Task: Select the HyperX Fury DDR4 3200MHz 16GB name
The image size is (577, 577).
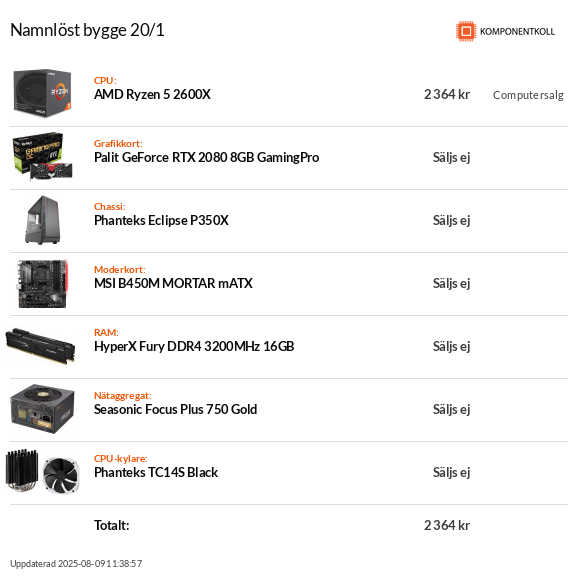Action: [x=194, y=347]
